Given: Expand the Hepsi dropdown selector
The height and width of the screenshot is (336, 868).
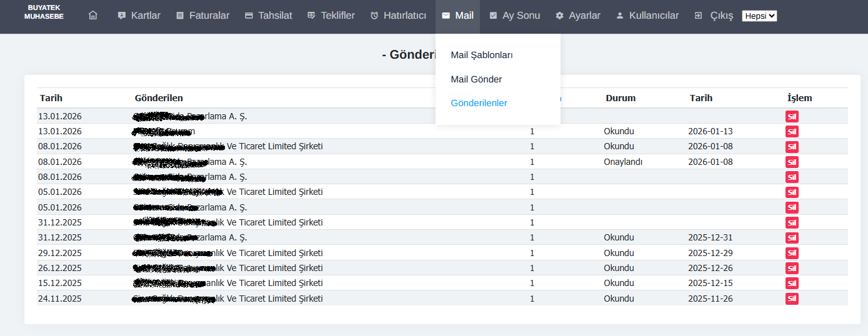Looking at the screenshot, I should pos(759,16).
